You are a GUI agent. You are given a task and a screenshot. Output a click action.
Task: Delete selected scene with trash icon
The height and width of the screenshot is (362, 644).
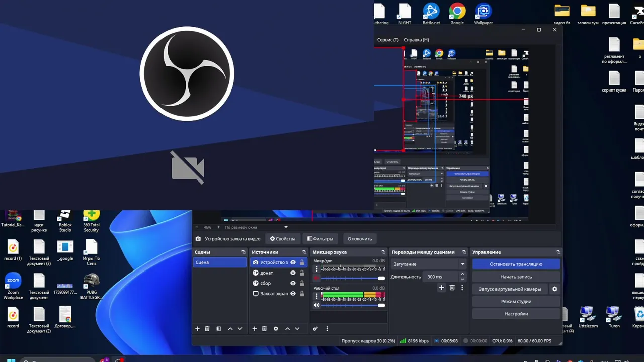click(x=207, y=329)
